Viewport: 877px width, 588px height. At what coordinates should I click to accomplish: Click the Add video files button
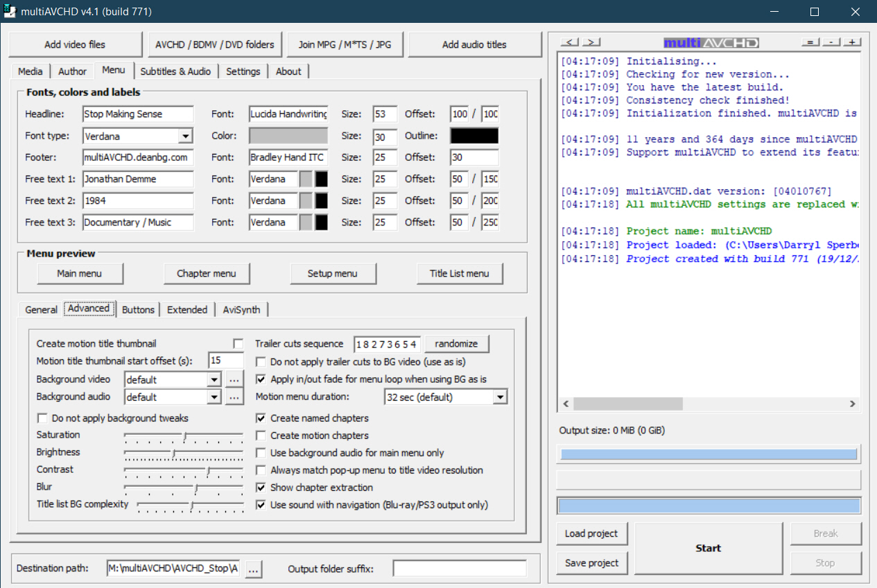pyautogui.click(x=75, y=44)
